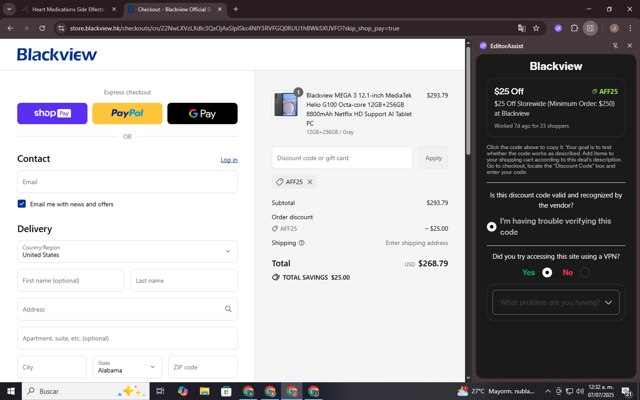Open site information icon in address bar
Screen dimensions: 640x400
[61, 28]
